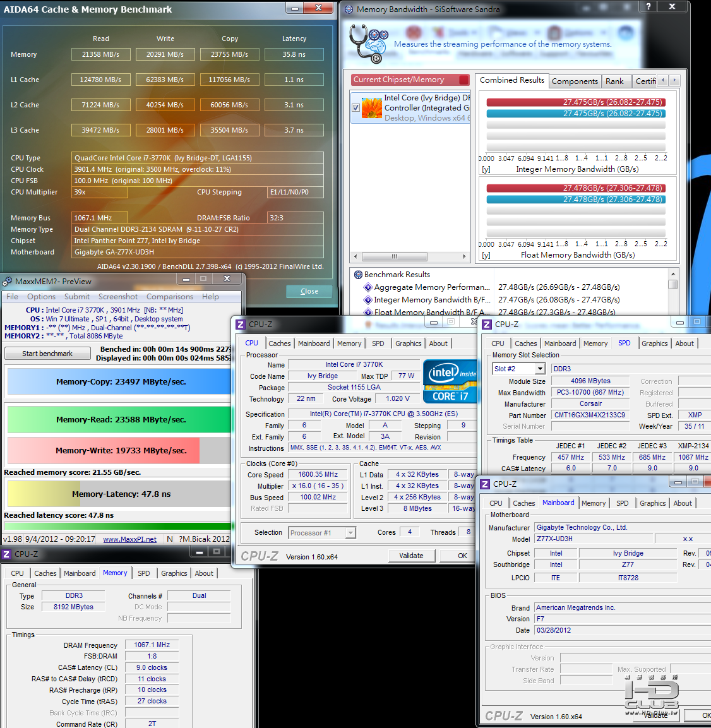Click the Intel Core i7 logo in CPU-Z
This screenshot has height=728, width=711.
[x=450, y=381]
